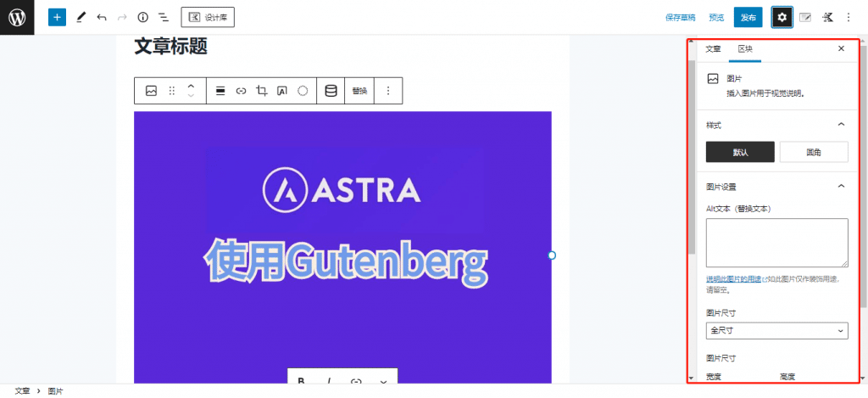Move the image block down
Viewport: 868px width, 398px height.
[x=191, y=96]
